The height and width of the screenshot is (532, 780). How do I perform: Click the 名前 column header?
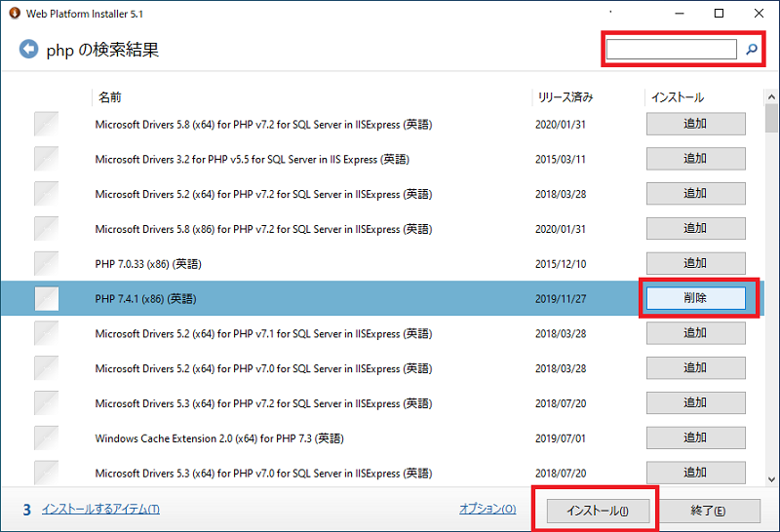[x=110, y=97]
